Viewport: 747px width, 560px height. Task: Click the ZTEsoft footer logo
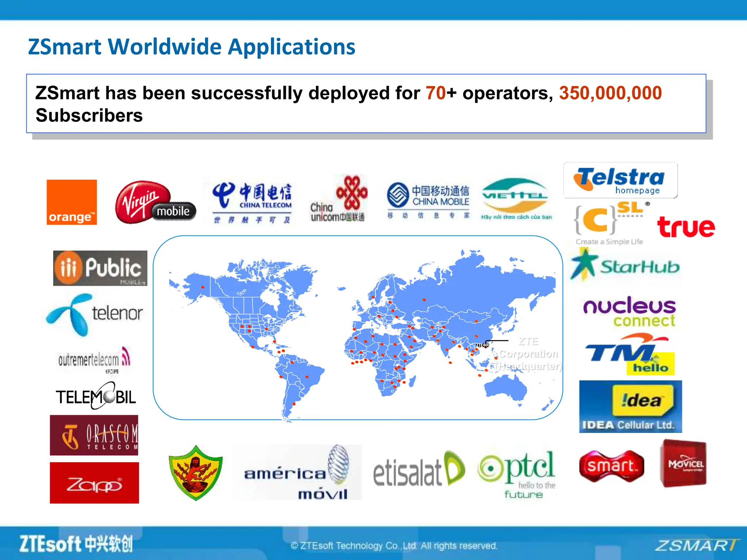point(76,544)
